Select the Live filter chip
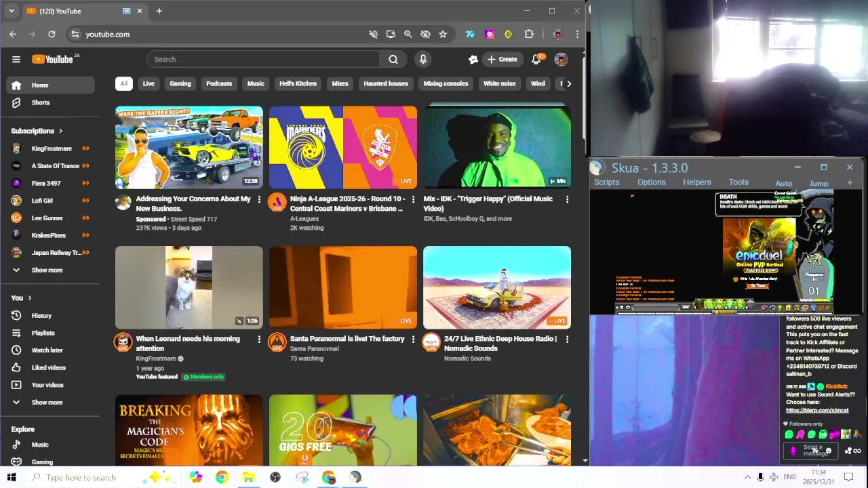 coord(149,83)
